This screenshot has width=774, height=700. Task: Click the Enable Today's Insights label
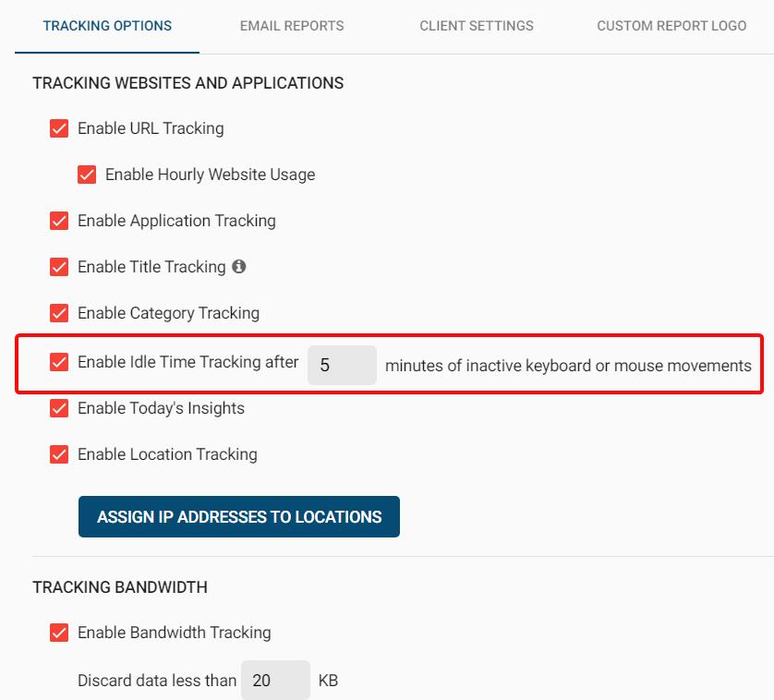[161, 408]
